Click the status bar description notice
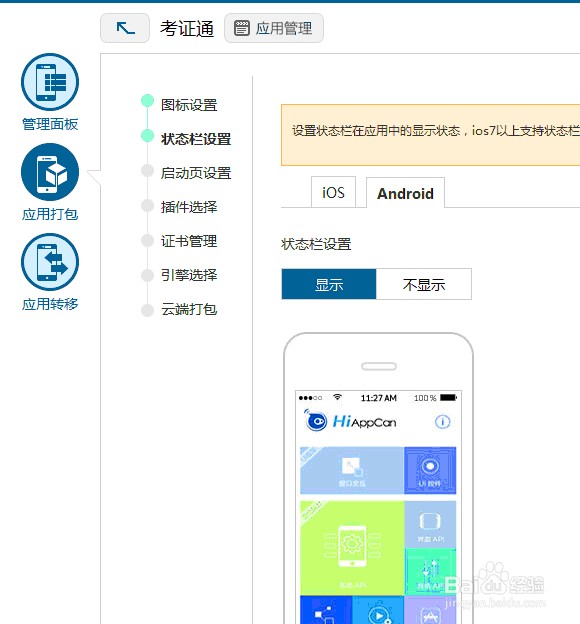Screen dimensions: 580x624 pos(430,135)
